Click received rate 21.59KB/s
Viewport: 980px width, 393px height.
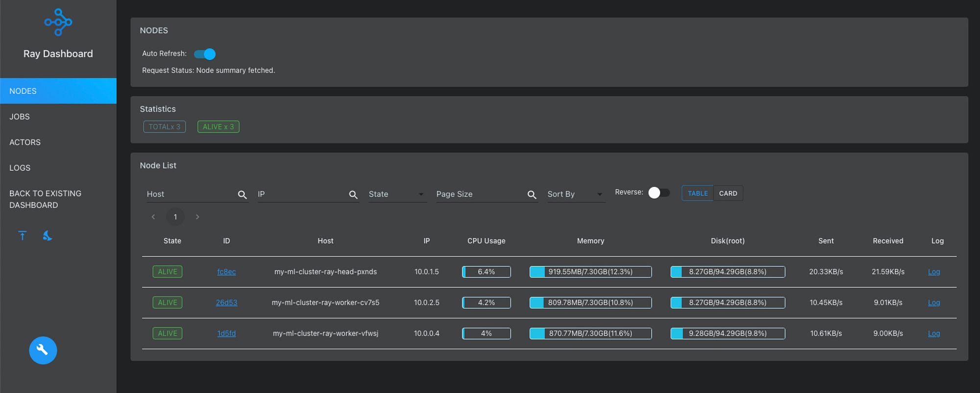(x=888, y=272)
